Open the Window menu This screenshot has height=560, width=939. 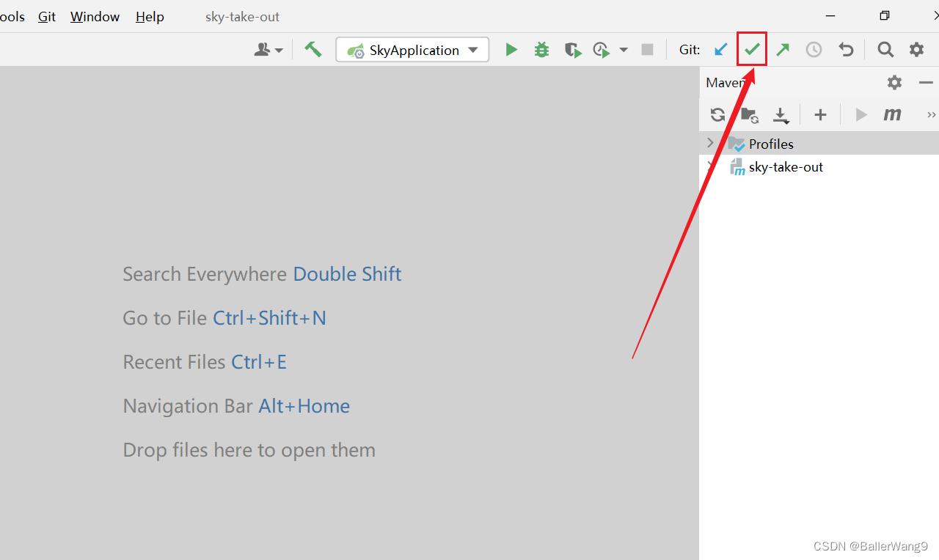tap(95, 16)
